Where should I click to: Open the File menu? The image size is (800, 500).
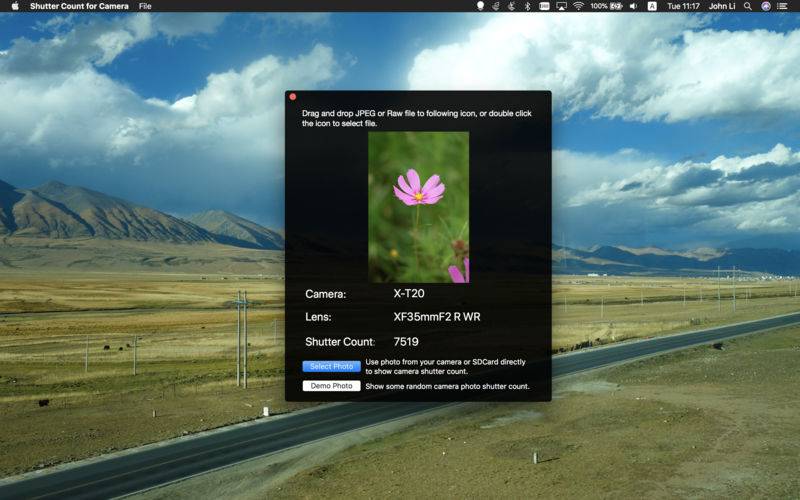pos(145,6)
